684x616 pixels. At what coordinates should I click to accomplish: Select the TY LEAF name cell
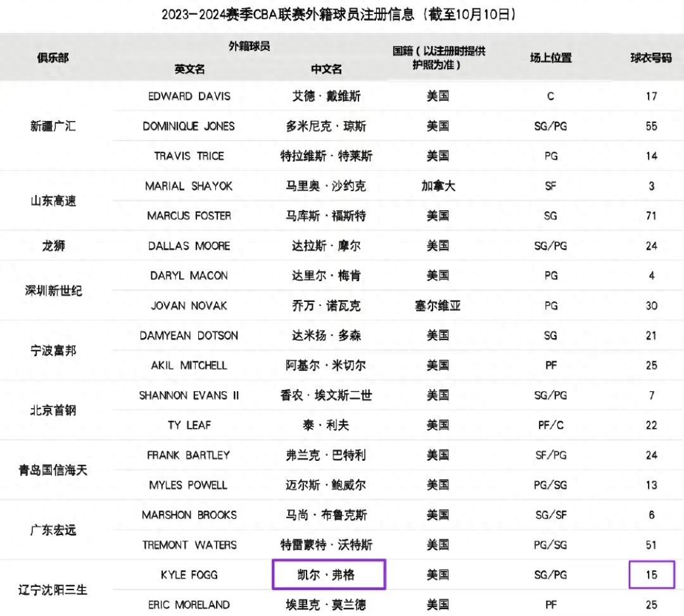pos(189,425)
